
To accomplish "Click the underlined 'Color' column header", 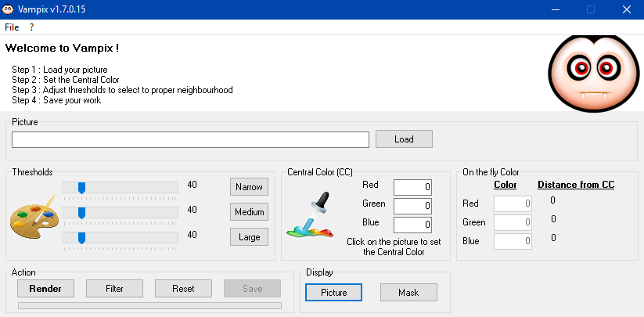I will (x=505, y=185).
